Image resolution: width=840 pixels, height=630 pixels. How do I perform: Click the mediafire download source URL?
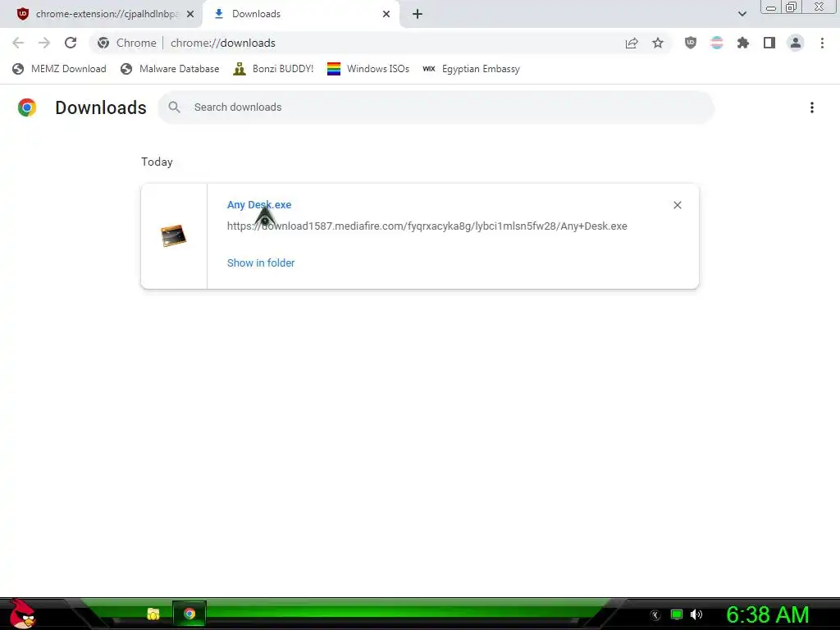(427, 226)
